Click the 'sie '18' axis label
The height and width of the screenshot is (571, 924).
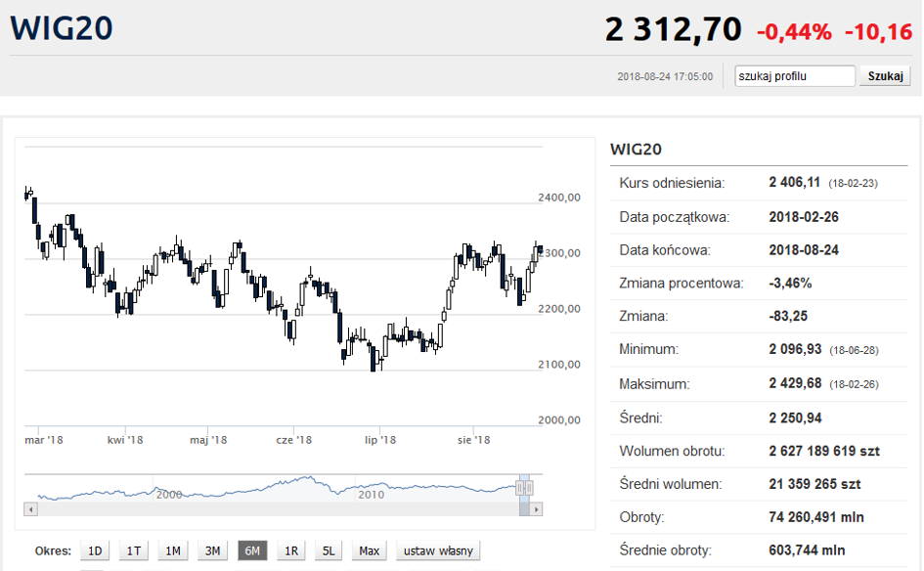coord(474,440)
